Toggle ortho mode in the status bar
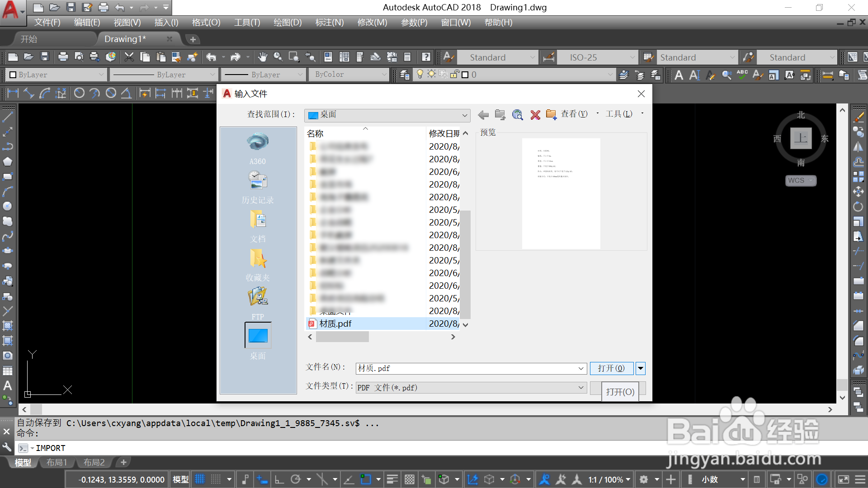This screenshot has width=868, height=488. click(x=279, y=479)
